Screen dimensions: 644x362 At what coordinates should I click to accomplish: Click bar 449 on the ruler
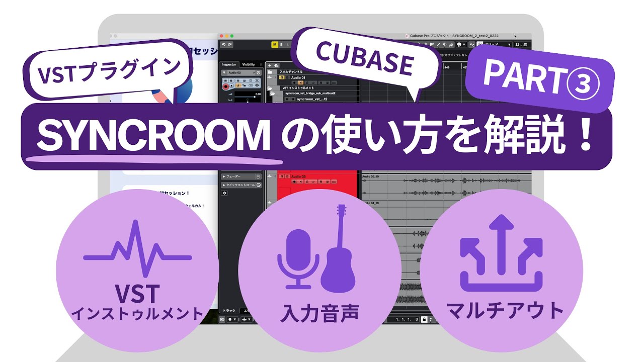[x=446, y=67]
